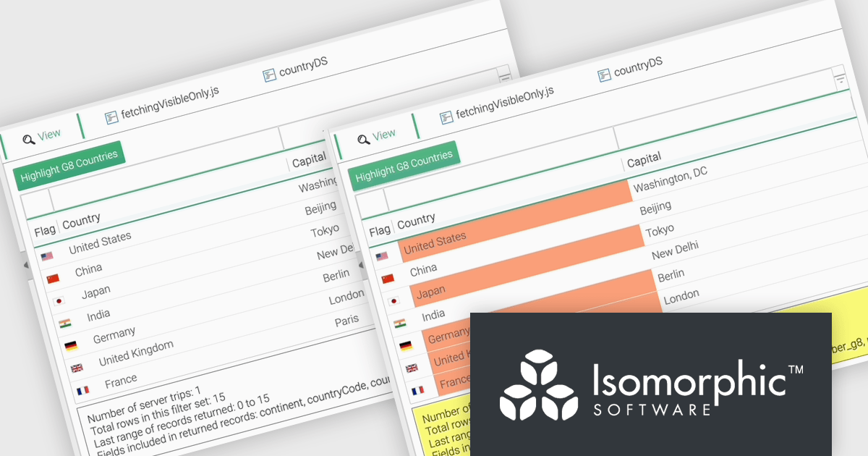Sort by Country header, right grid
868x456 pixels.
pos(416,220)
